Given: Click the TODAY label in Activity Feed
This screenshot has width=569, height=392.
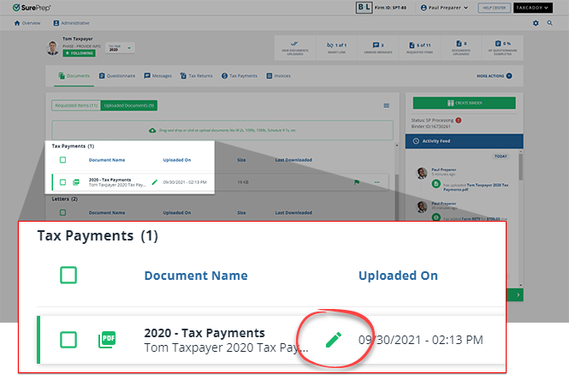Looking at the screenshot, I should (x=501, y=157).
